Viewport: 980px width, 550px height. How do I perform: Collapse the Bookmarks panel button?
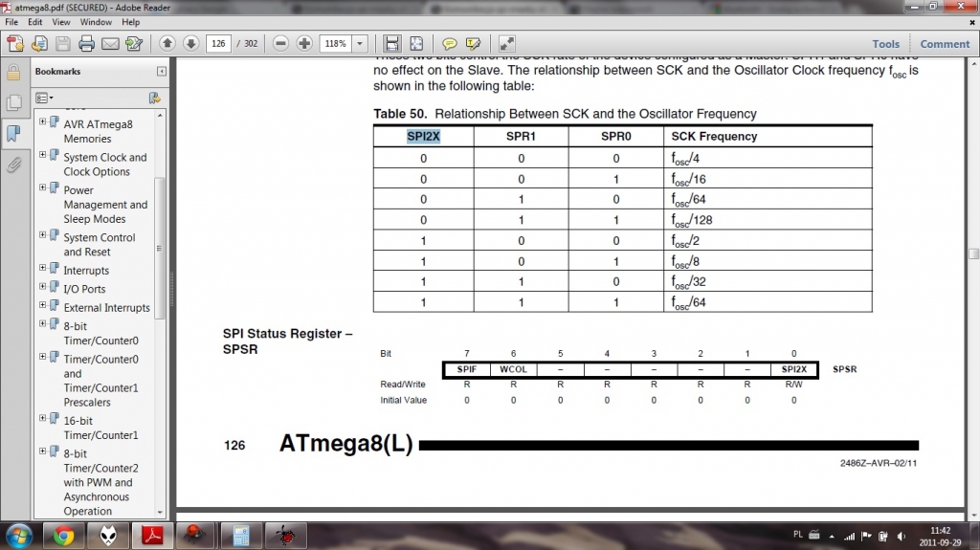(x=161, y=71)
